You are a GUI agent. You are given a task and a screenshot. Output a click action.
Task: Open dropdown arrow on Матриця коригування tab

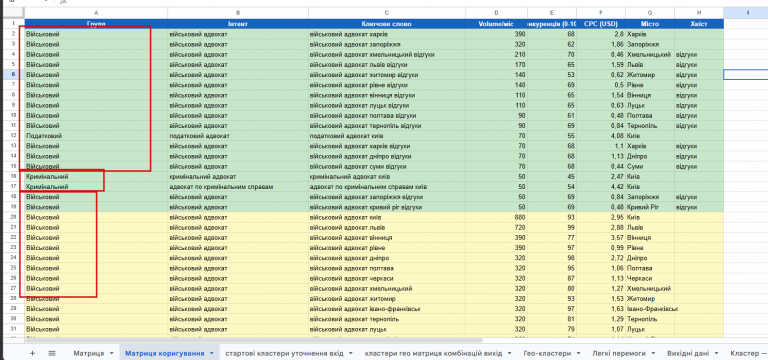pyautogui.click(x=212, y=353)
